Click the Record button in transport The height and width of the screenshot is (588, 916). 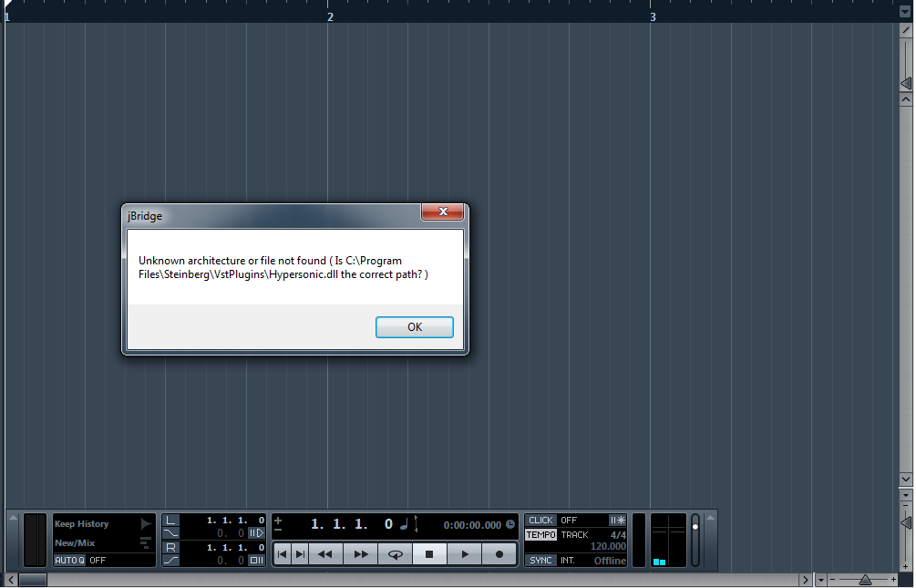point(499,554)
